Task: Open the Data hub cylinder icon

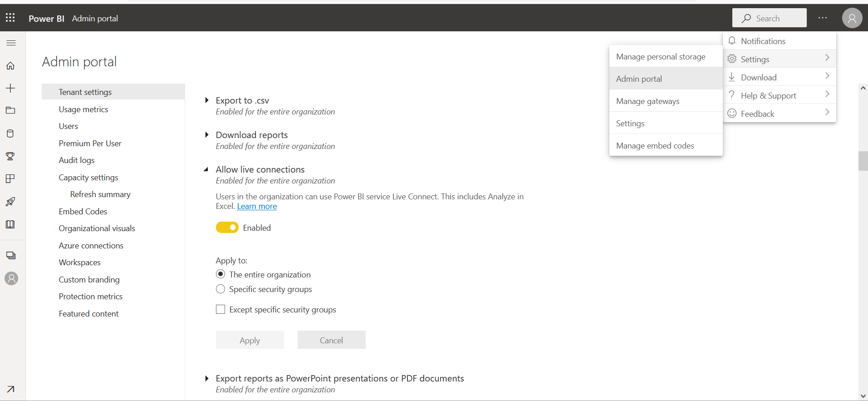Action: point(10,134)
